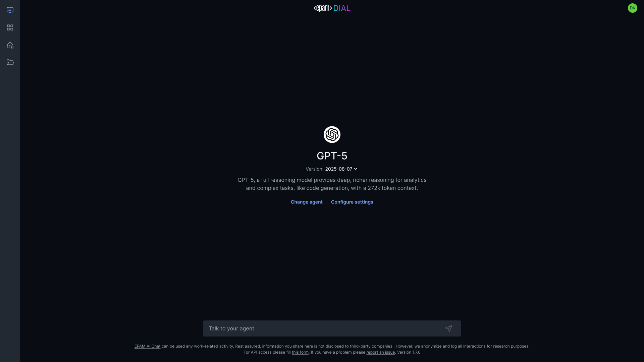644x362 pixels.
Task: Open the marketplace grid icon in sidebar
Action: pos(10,27)
